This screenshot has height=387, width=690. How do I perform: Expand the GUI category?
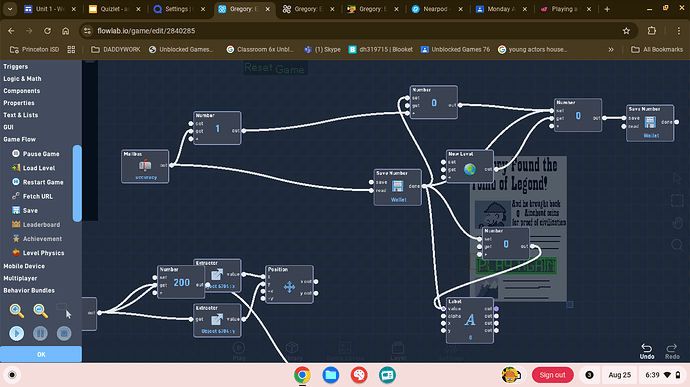[x=8, y=127]
